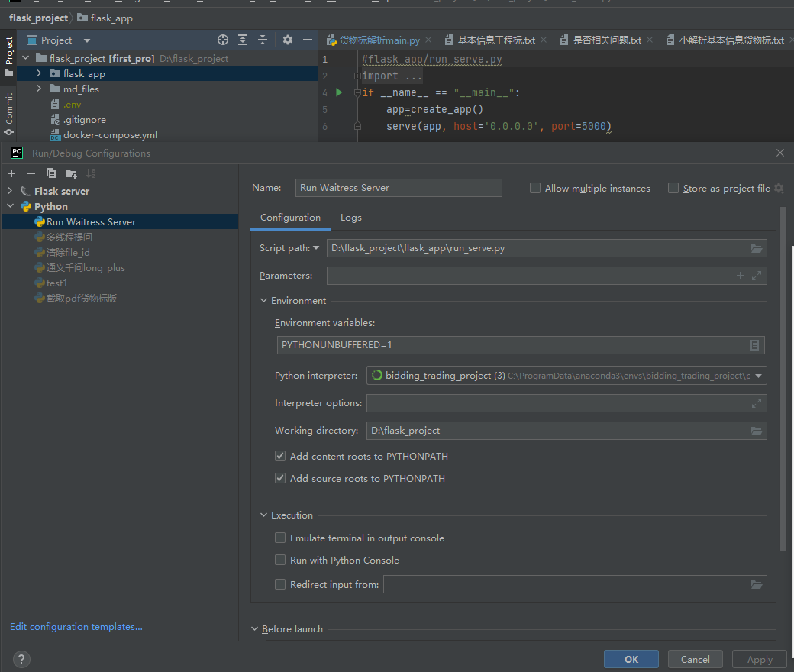This screenshot has width=794, height=672.
Task: Click the add new configuration plus icon
Action: click(11, 173)
